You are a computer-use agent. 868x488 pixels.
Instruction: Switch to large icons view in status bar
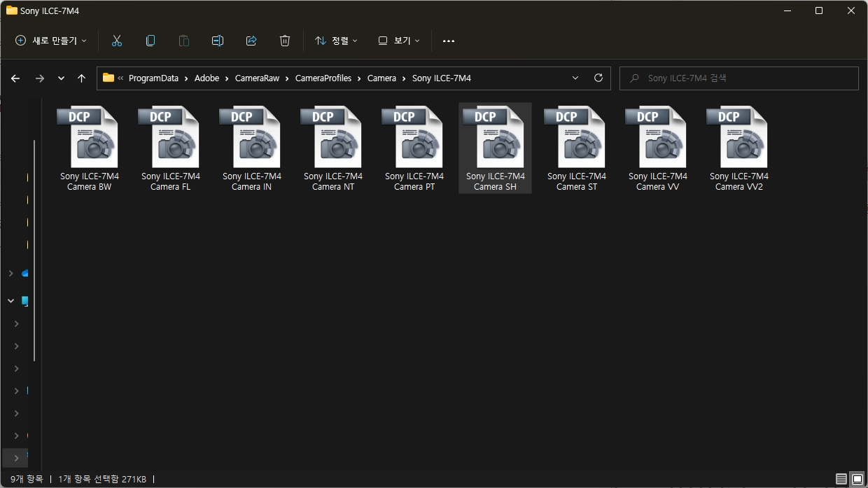(857, 480)
